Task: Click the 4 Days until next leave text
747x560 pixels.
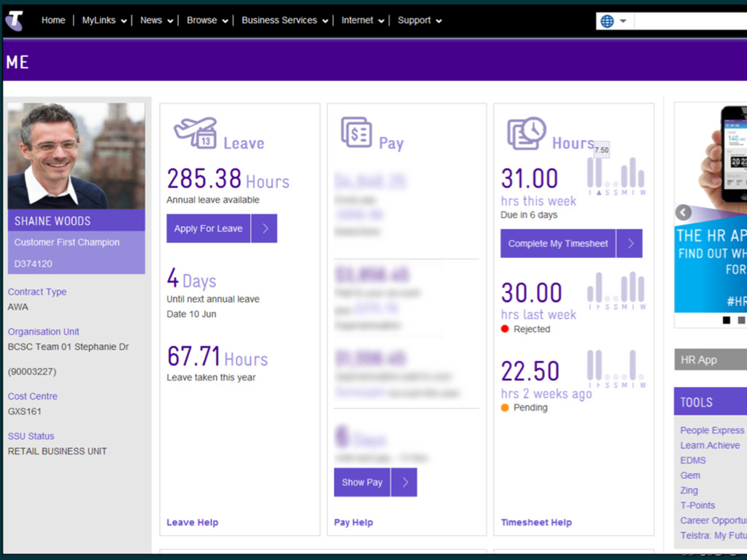Action: 192,279
